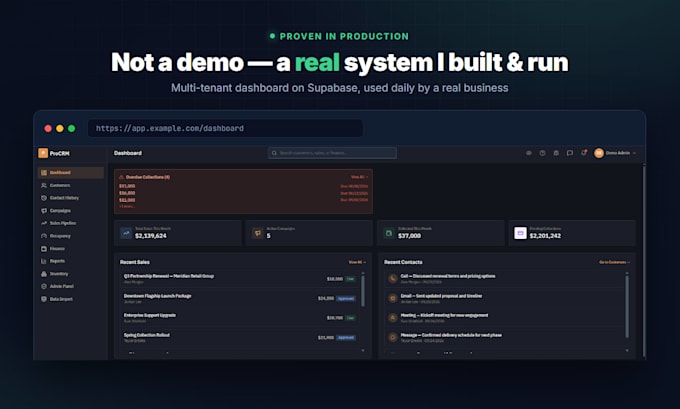Click the main page right scrollbar
The image size is (680, 409).
[x=644, y=260]
